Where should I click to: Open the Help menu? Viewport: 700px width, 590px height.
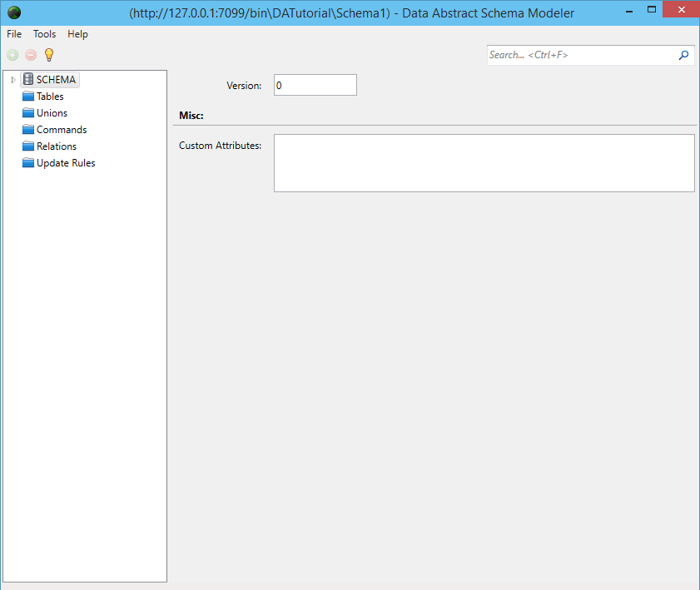(x=77, y=34)
